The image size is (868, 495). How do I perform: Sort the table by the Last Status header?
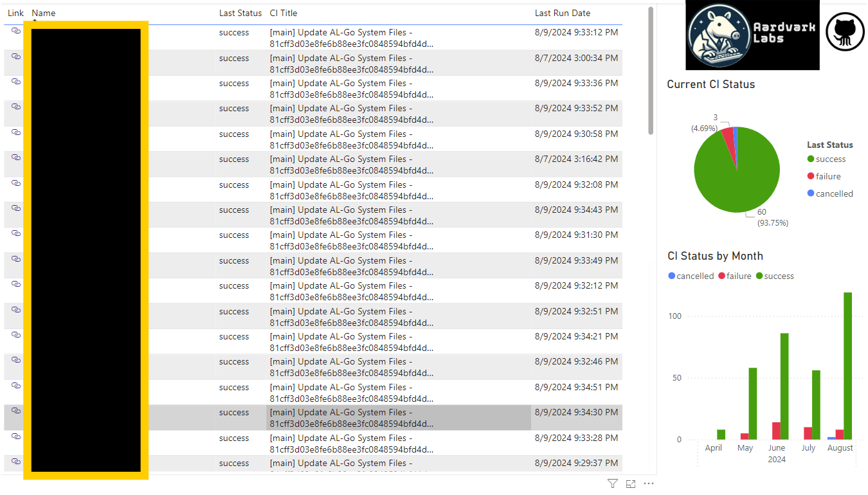(240, 13)
